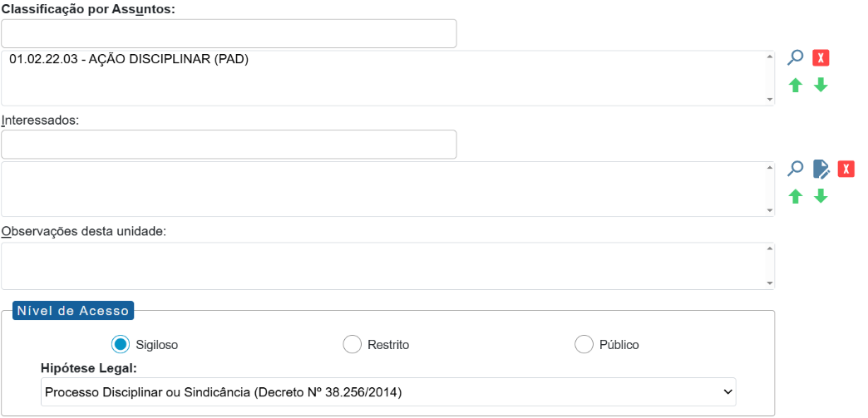868x418 pixels.
Task: Move selected Interessado up with green arrow
Action: tap(796, 196)
